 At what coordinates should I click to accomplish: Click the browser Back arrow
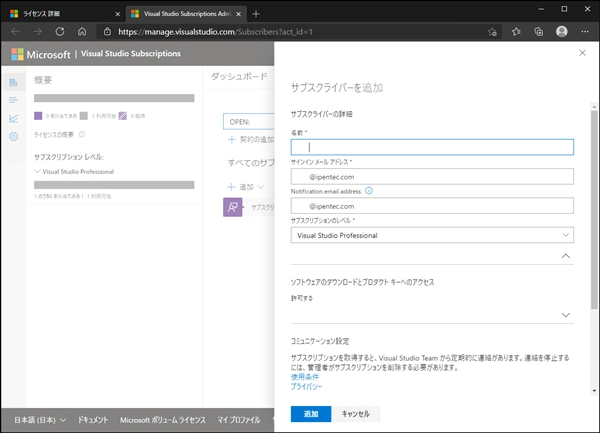15,31
